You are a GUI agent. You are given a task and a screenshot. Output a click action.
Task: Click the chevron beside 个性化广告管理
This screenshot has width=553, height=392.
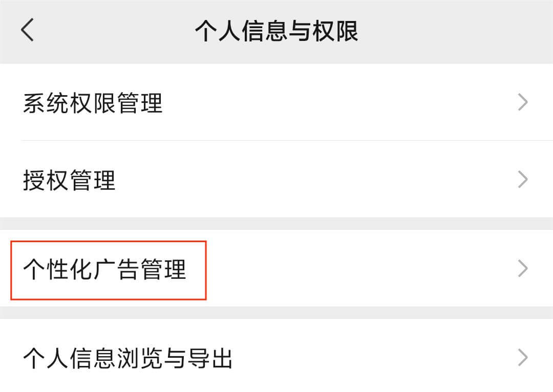point(523,268)
